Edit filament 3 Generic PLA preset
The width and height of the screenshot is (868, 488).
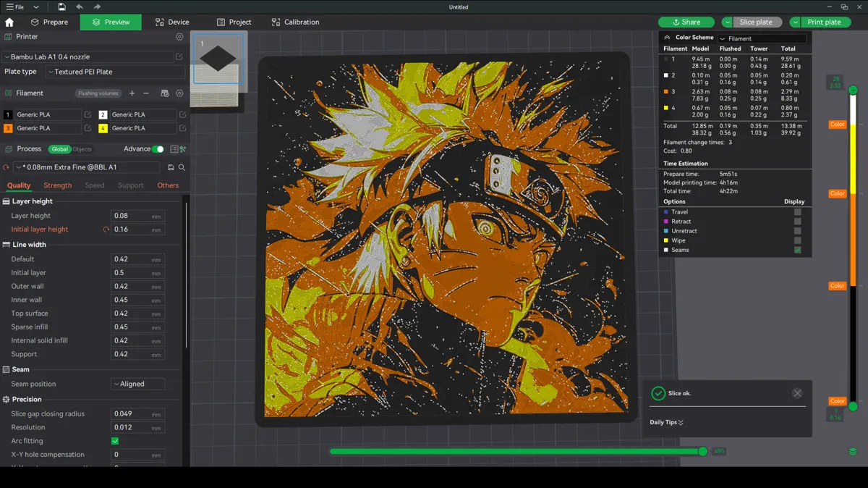tap(88, 128)
